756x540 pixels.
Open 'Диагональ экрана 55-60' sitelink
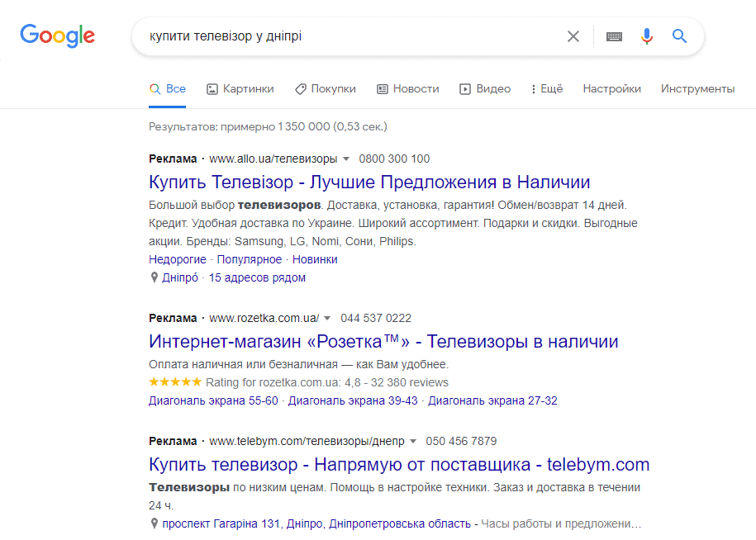213,400
